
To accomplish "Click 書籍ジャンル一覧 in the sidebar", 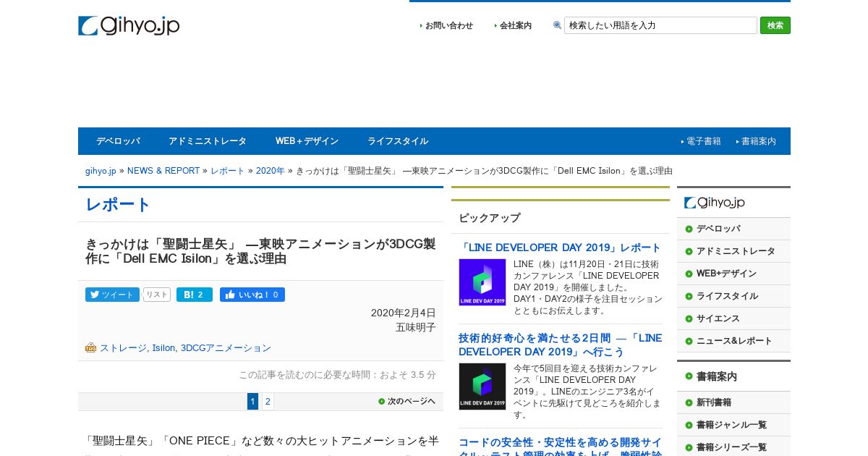I will click(x=731, y=425).
